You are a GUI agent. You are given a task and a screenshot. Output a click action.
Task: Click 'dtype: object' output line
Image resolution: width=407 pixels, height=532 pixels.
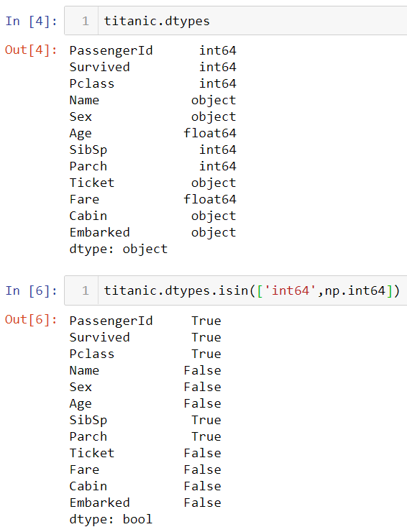coord(118,249)
